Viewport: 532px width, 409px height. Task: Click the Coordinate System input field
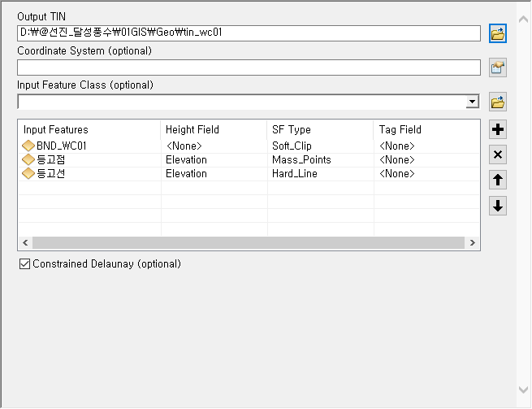pos(249,67)
